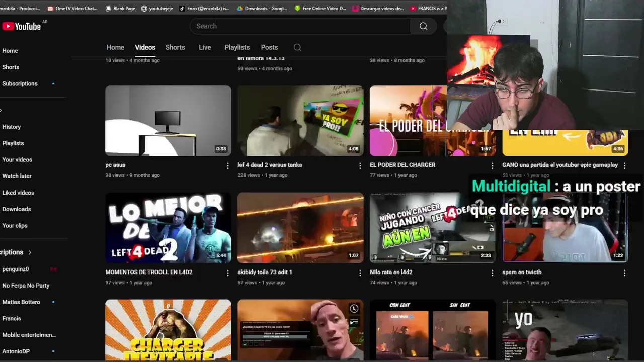Click the search magnifier button
The height and width of the screenshot is (362, 644).
[423, 26]
